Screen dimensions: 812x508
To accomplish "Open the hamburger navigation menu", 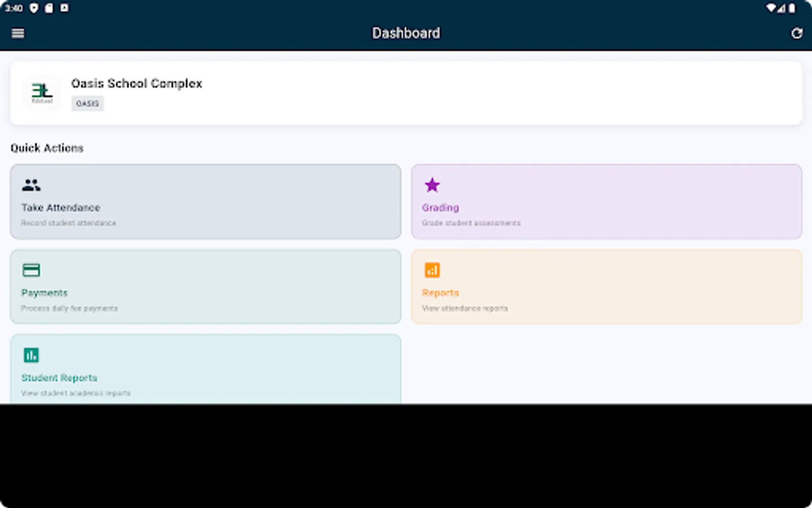I will pos(18,33).
